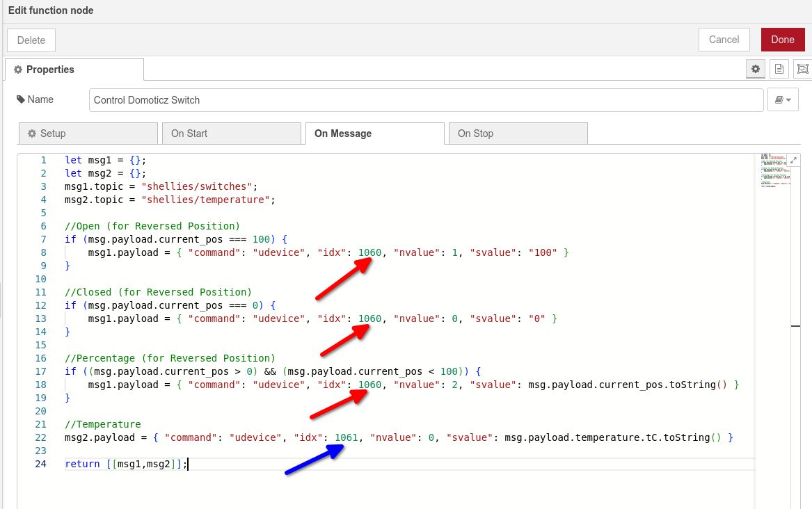Click the //Temperature comment on line 21

tap(102, 425)
